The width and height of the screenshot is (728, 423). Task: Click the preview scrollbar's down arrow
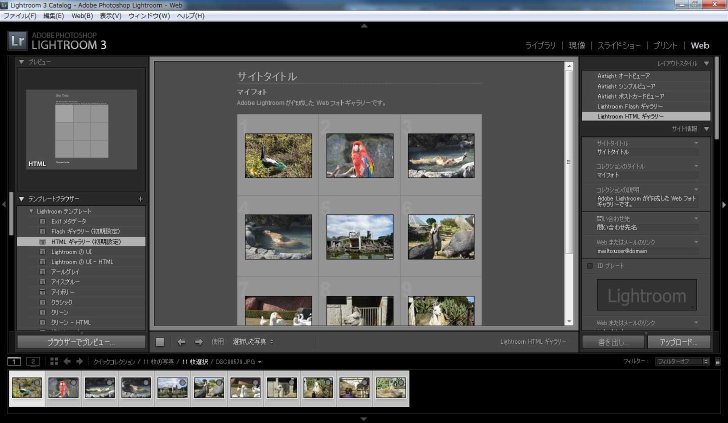pyautogui.click(x=569, y=321)
